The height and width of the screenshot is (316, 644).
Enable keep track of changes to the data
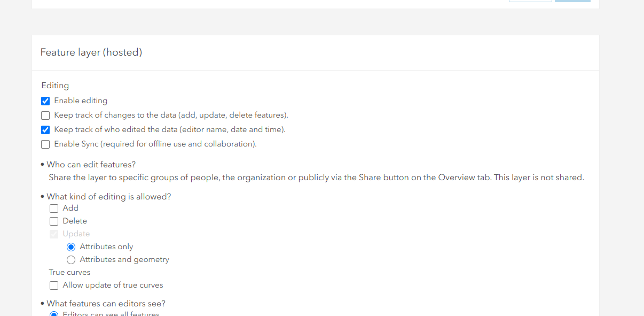click(45, 115)
